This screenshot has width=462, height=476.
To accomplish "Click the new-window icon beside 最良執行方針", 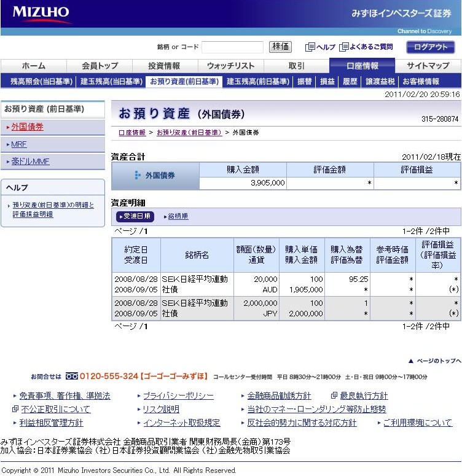I will pos(334,396).
